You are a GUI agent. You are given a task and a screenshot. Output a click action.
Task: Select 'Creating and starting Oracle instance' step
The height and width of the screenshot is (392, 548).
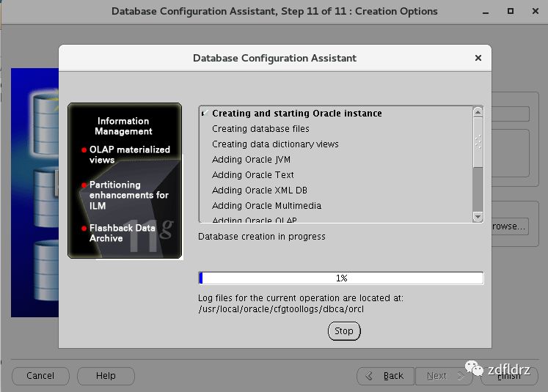pos(297,114)
